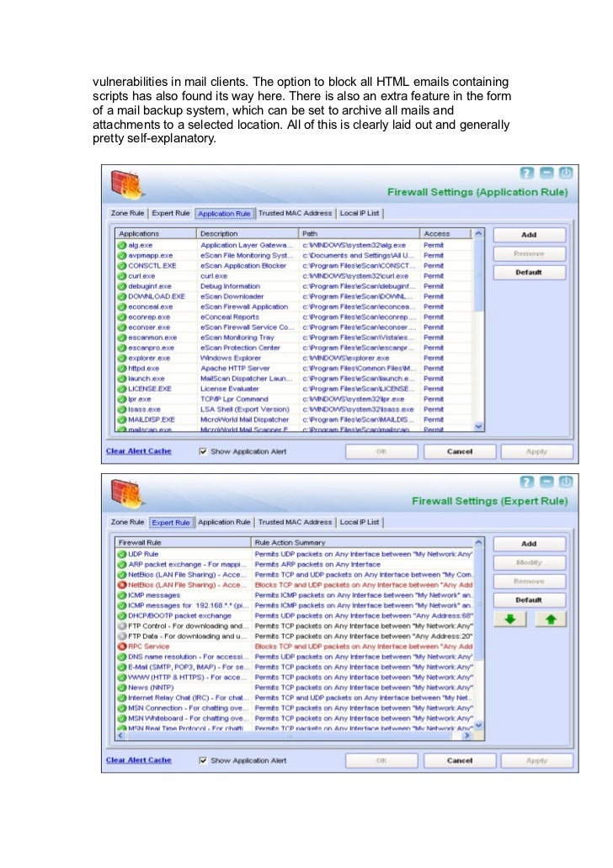Viewport: 613px width, 868px height.
Task: Click scroll-up arrow of applications list
Action: click(x=479, y=233)
